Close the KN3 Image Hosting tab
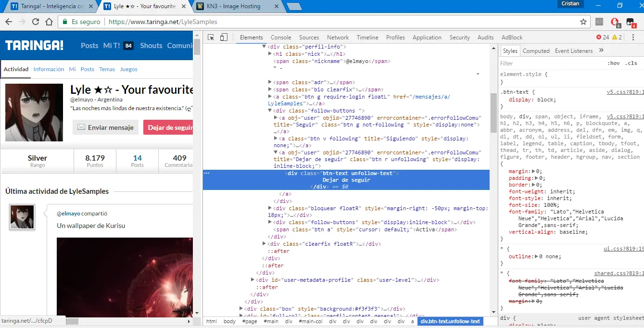Viewport: 644px width, 328px height. [278, 6]
